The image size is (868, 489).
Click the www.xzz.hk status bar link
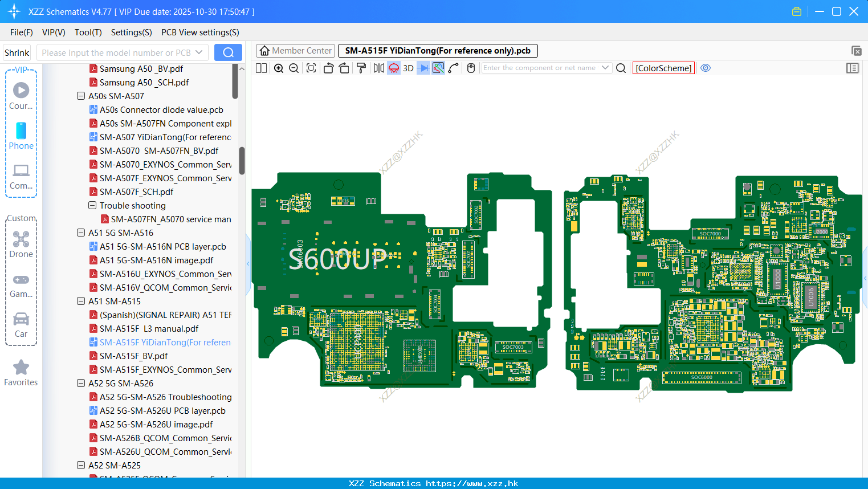(x=472, y=483)
